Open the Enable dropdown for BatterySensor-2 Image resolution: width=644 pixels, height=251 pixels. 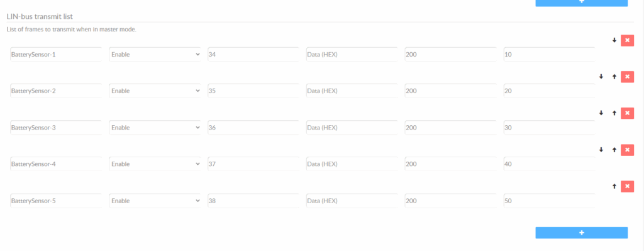(155, 91)
